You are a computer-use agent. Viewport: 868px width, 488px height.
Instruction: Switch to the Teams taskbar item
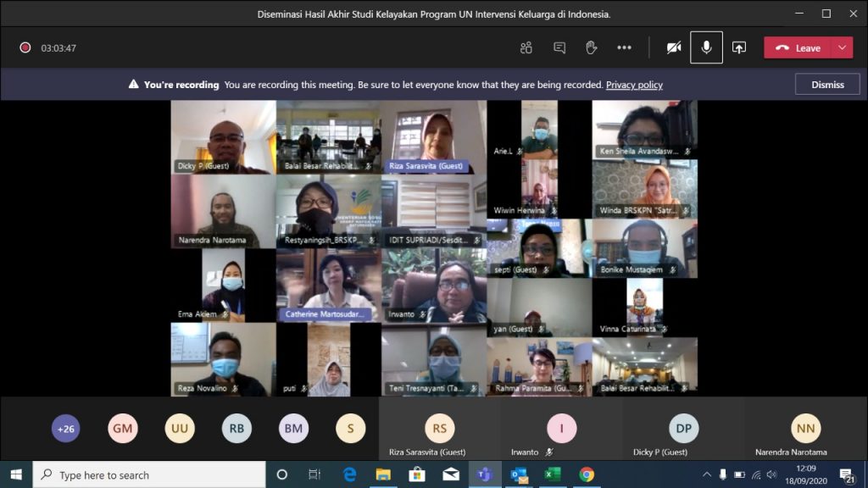(x=485, y=474)
